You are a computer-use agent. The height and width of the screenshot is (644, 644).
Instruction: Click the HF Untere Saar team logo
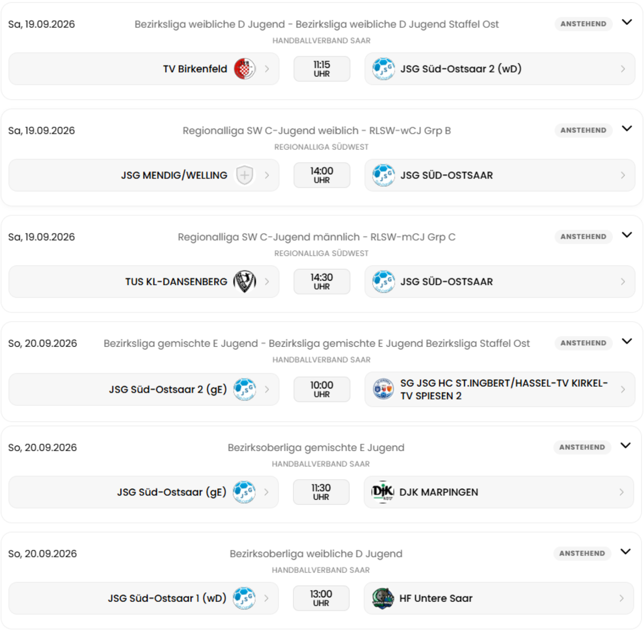(383, 598)
